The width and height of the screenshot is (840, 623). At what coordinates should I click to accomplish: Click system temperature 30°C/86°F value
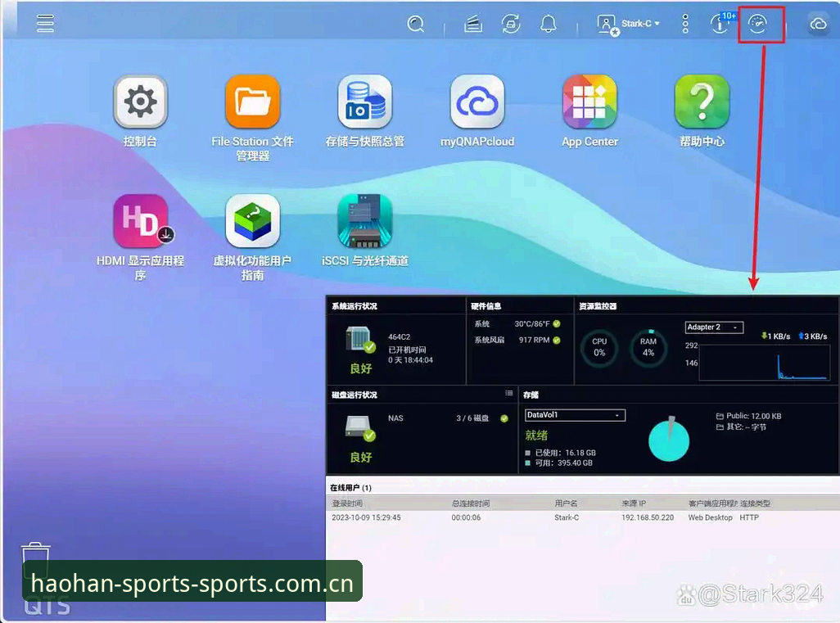tap(532, 323)
